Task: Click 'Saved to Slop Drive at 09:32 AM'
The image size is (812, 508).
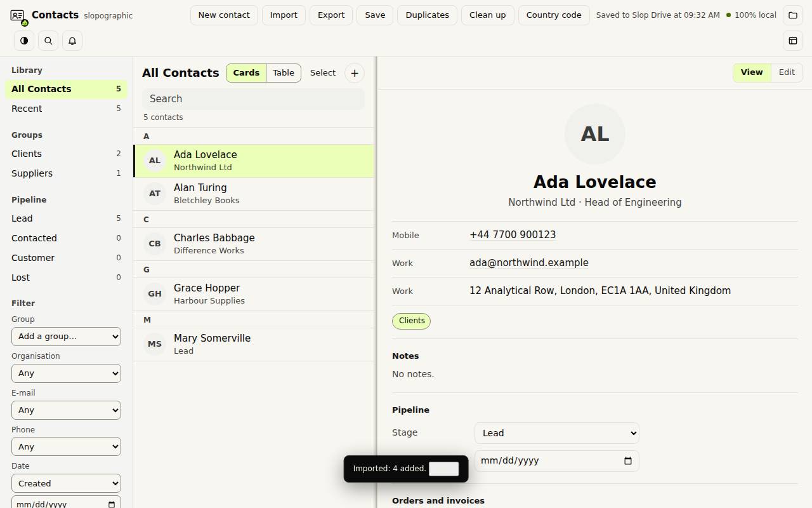Action: 658,15
